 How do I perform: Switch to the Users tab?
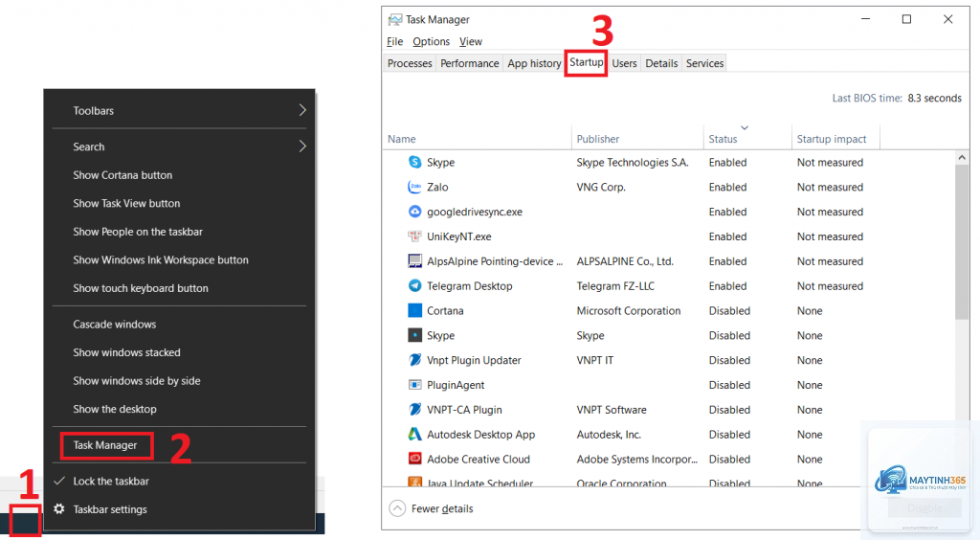pyautogui.click(x=624, y=63)
